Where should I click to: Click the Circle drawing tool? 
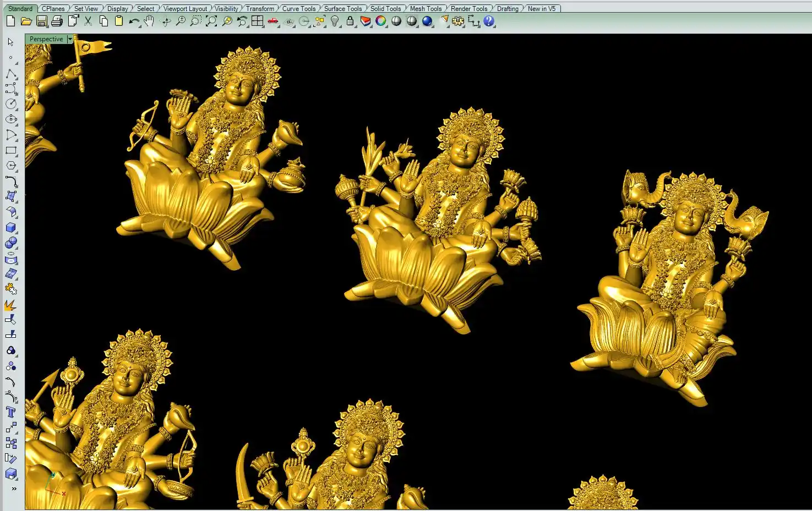pyautogui.click(x=11, y=104)
